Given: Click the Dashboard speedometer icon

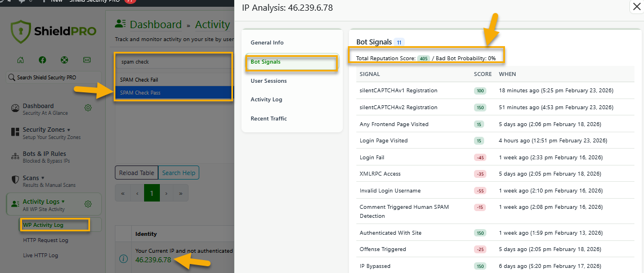Looking at the screenshot, I should point(15,109).
